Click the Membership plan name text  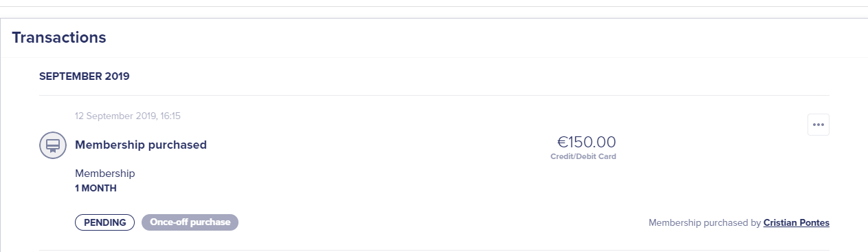point(105,174)
